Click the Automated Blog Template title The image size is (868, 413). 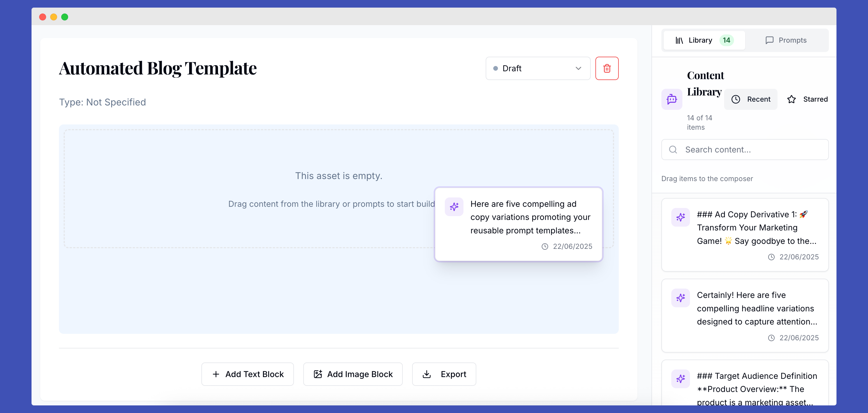point(158,68)
